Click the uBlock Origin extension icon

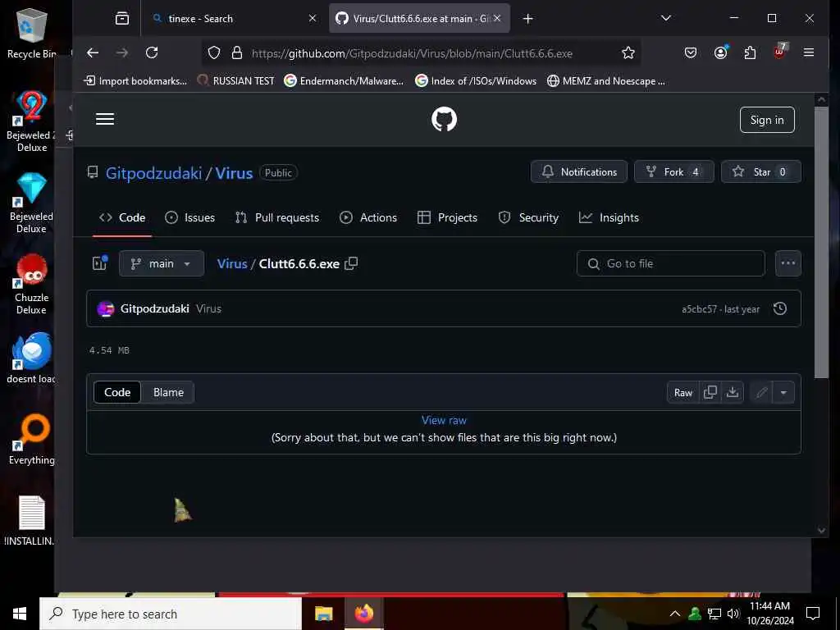779,52
